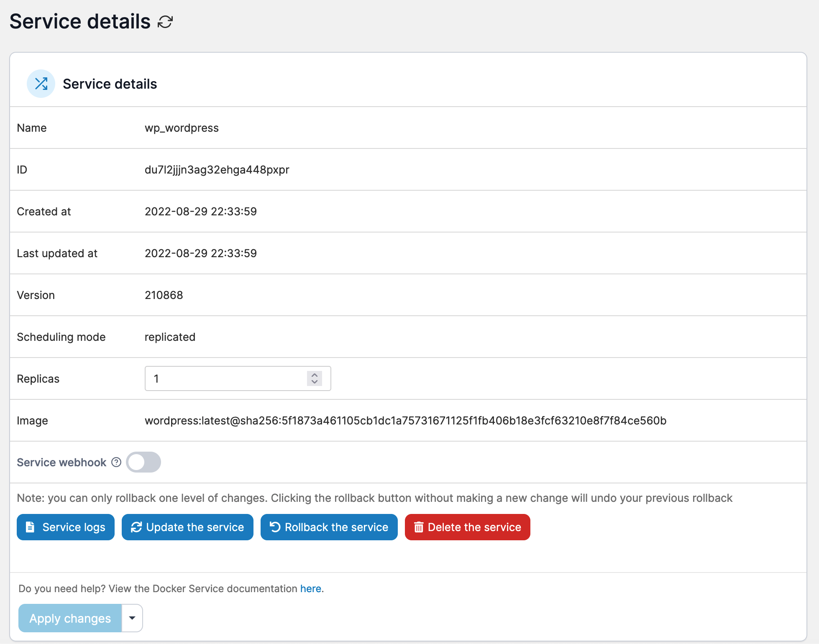Increase the replicas count with the up arrow
This screenshot has height=644, width=819.
coord(315,375)
